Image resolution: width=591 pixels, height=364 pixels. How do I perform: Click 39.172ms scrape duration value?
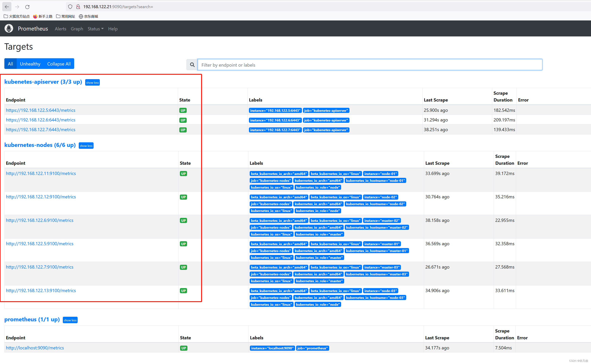tap(505, 173)
